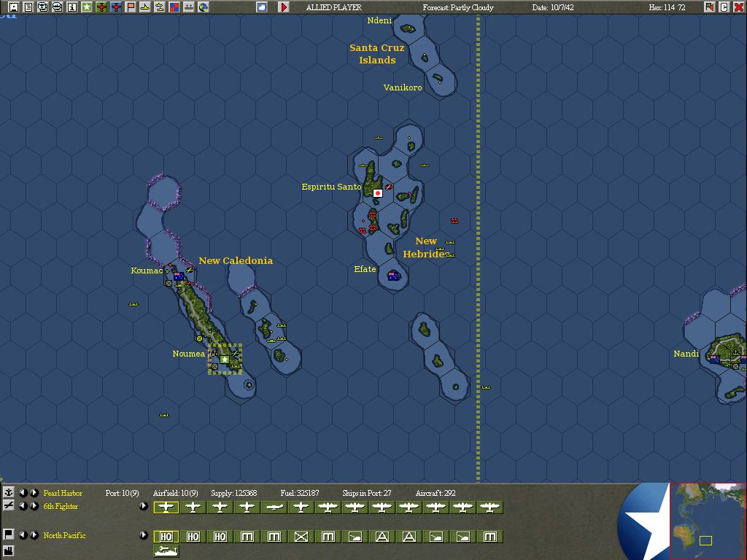Go to previous air group before 6th Fighter
This screenshot has width=747, height=560.
pyautogui.click(x=23, y=506)
